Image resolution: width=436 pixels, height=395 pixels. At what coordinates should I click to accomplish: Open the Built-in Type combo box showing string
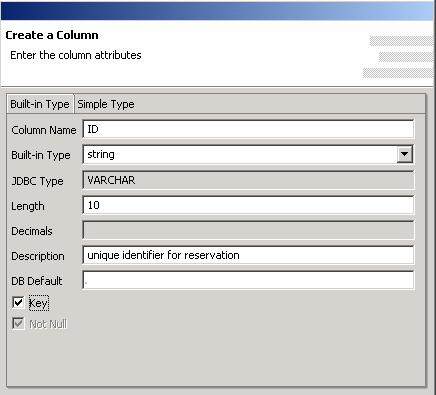(248, 154)
